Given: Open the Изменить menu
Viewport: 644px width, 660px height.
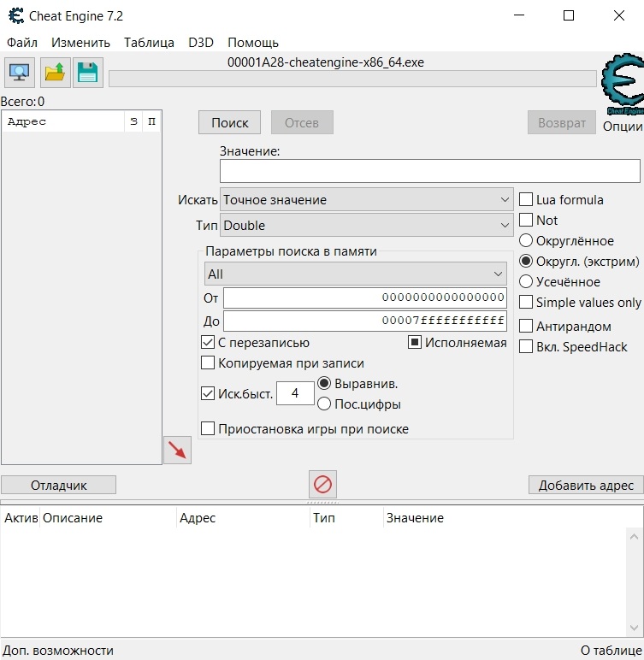Looking at the screenshot, I should pyautogui.click(x=80, y=43).
